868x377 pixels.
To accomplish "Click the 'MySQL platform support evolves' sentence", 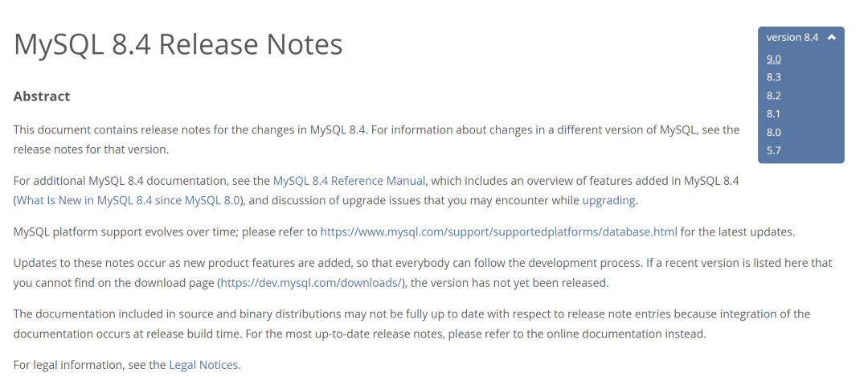I will tap(404, 232).
